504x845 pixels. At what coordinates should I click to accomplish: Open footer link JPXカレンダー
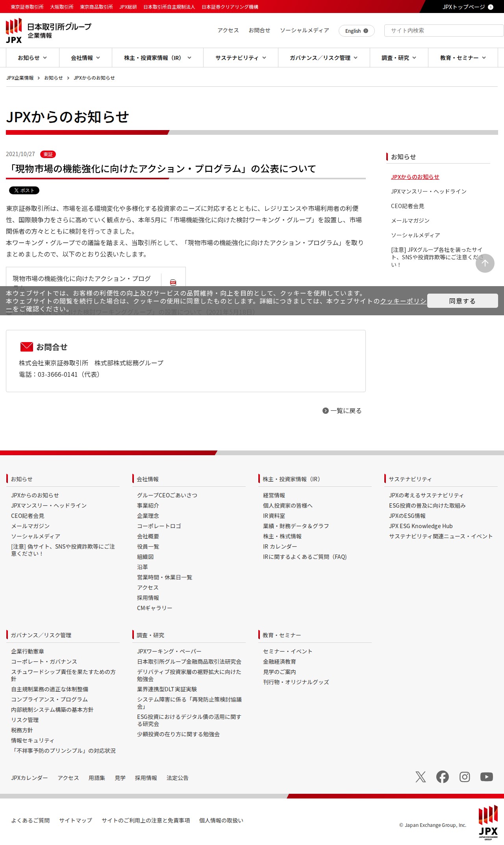(x=30, y=778)
